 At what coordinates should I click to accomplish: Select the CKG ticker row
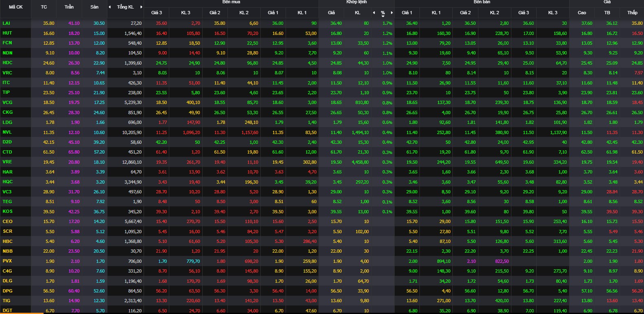(x=7, y=112)
